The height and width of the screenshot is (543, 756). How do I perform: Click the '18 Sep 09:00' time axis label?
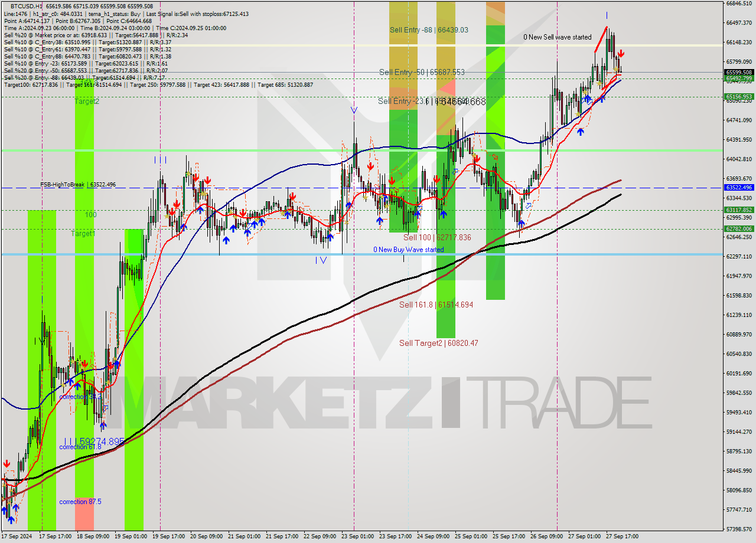(x=93, y=537)
